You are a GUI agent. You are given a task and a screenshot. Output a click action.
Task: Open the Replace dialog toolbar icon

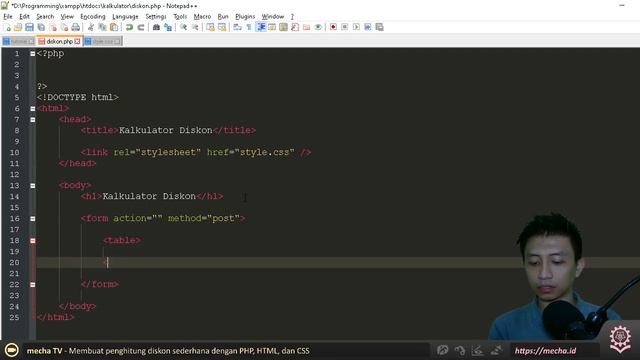[x=168, y=27]
